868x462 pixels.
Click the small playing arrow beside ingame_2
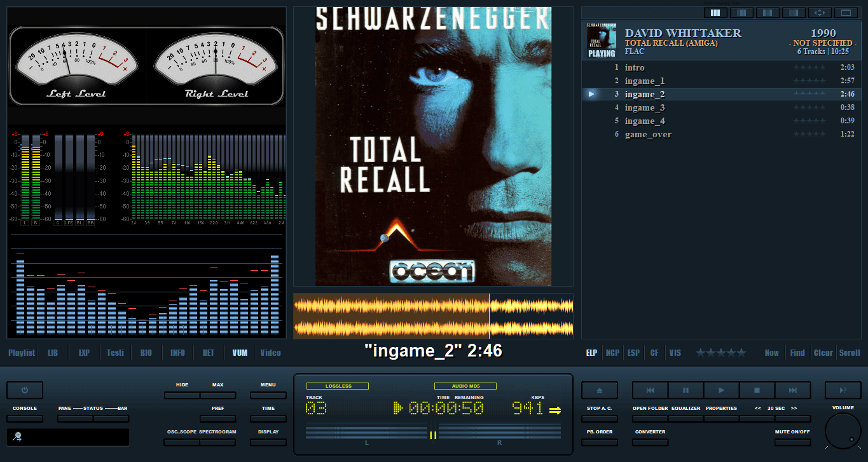tap(591, 94)
